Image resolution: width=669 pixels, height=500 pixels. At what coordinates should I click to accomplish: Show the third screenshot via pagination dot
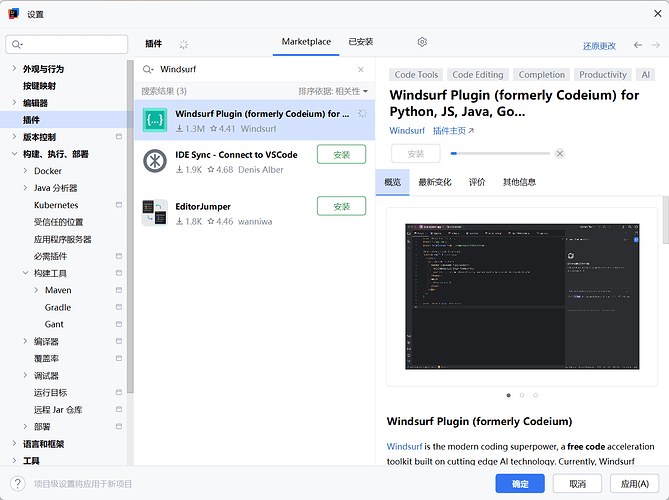point(535,395)
